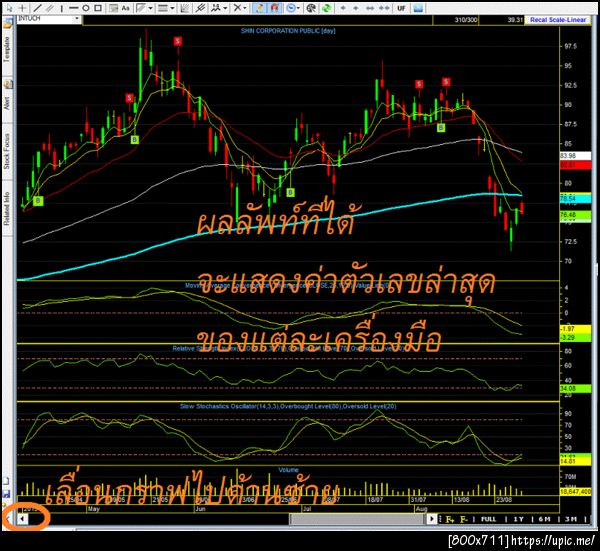The image size is (600, 551).
Task: Open the Template side tab
Action: click(8, 50)
